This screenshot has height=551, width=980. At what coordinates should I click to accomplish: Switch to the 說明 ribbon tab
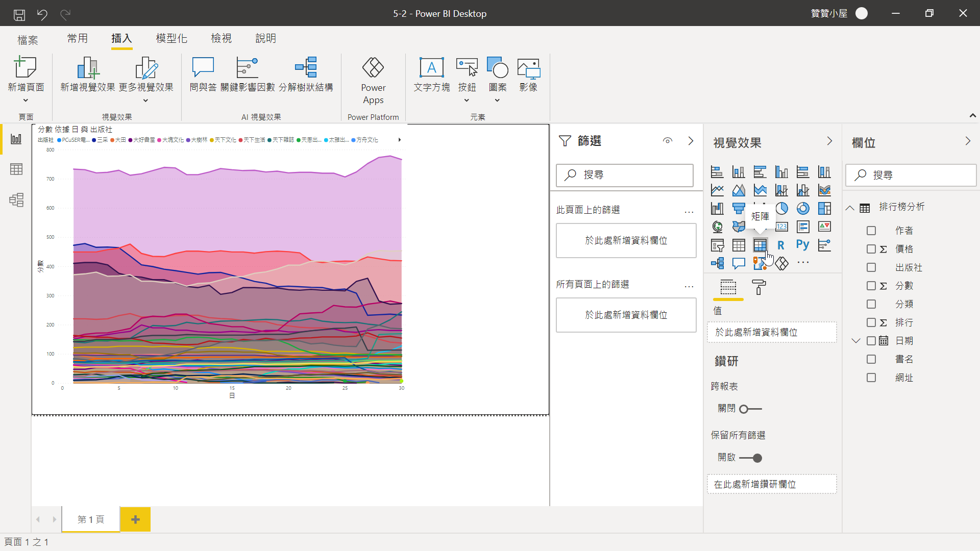[x=265, y=39]
